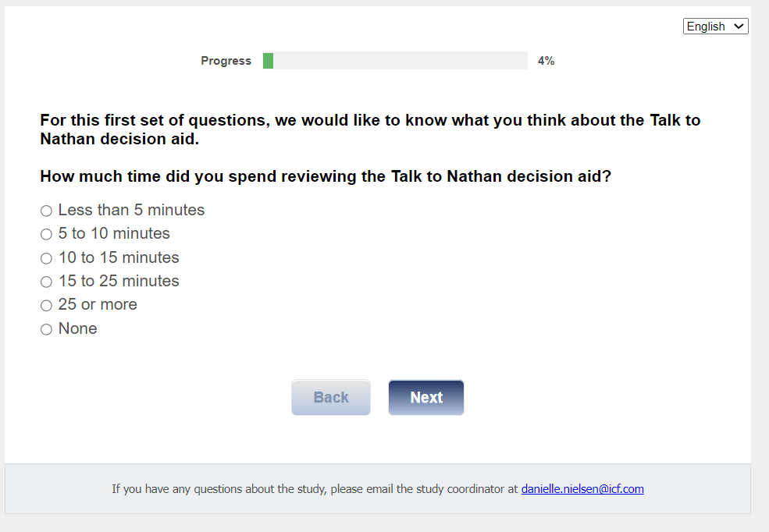Open the danielle.nielsen@icf.com email link

tap(582, 490)
